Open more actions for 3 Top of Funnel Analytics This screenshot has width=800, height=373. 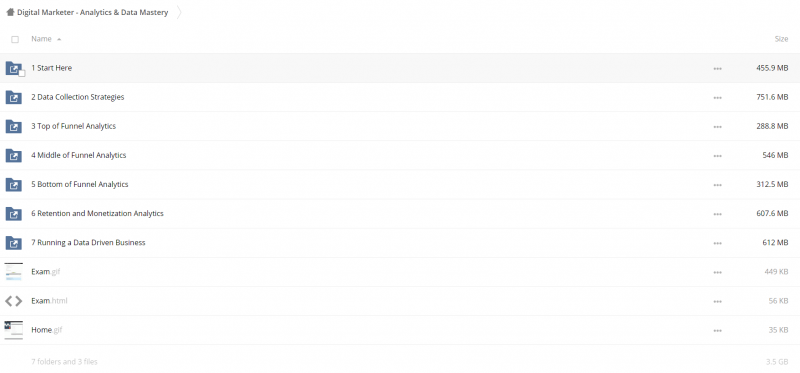[717, 127]
